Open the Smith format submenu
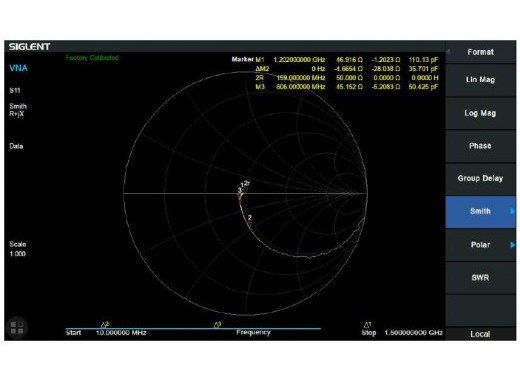This screenshot has height=380, width=520. click(x=480, y=212)
